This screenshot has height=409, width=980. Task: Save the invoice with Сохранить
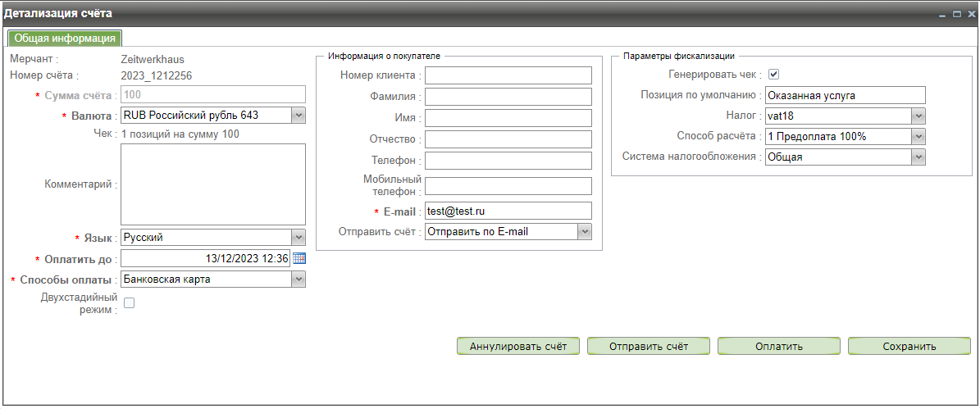click(x=909, y=346)
